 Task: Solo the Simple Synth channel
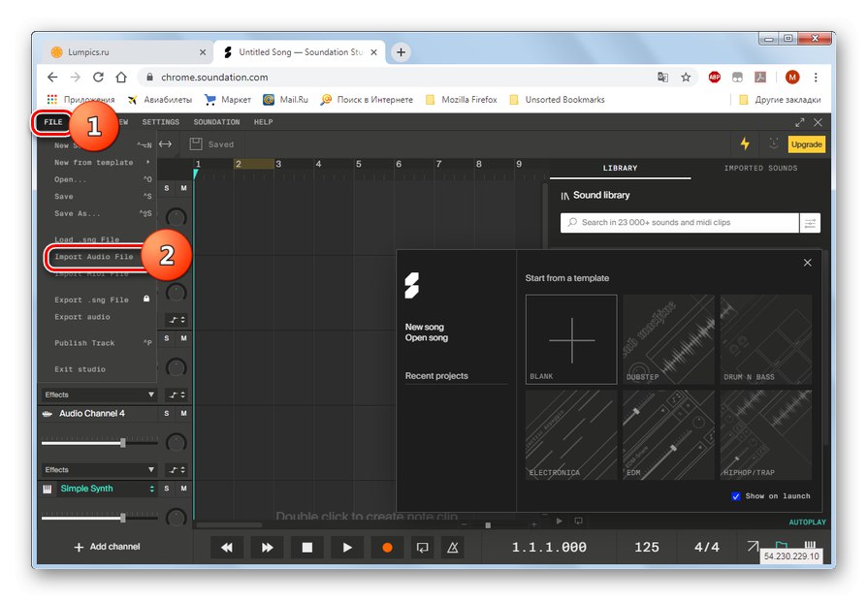click(x=167, y=489)
